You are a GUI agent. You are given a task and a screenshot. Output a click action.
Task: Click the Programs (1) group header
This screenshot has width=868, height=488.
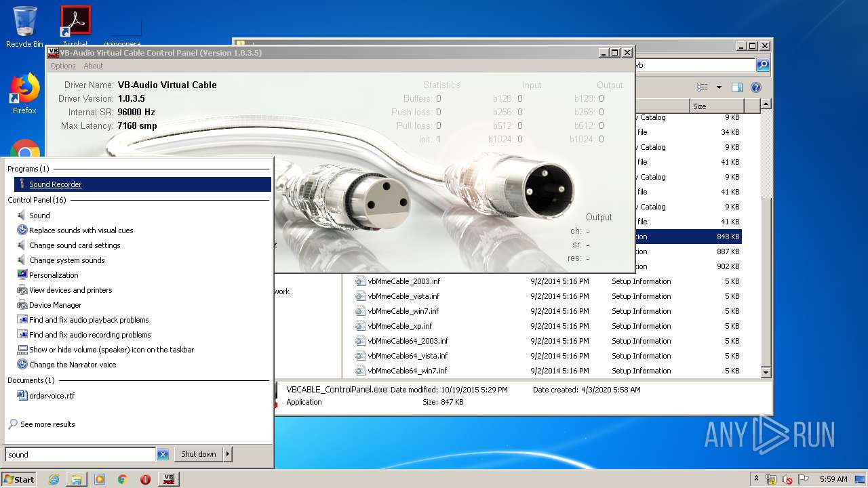(28, 169)
